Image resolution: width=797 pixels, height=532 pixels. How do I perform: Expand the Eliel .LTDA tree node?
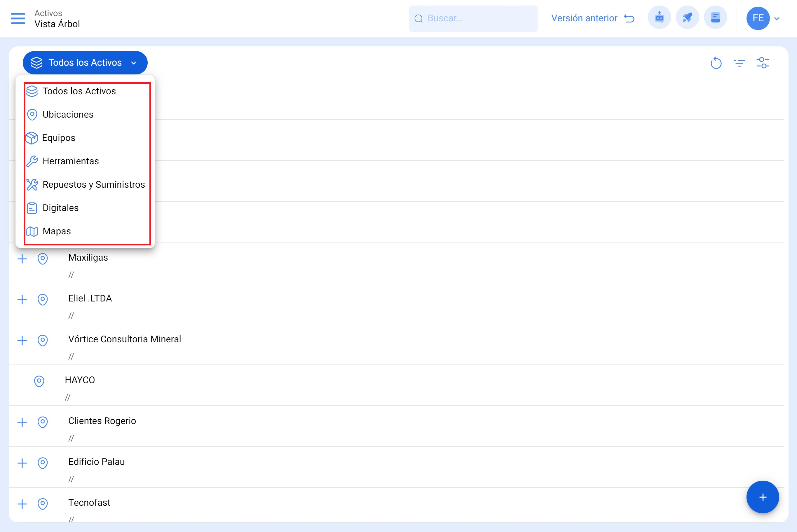[22, 300]
